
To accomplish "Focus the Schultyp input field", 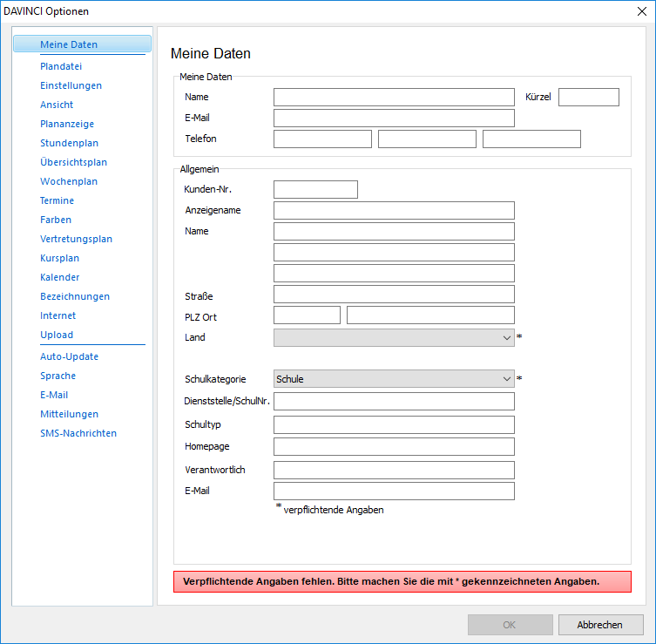I will click(394, 424).
